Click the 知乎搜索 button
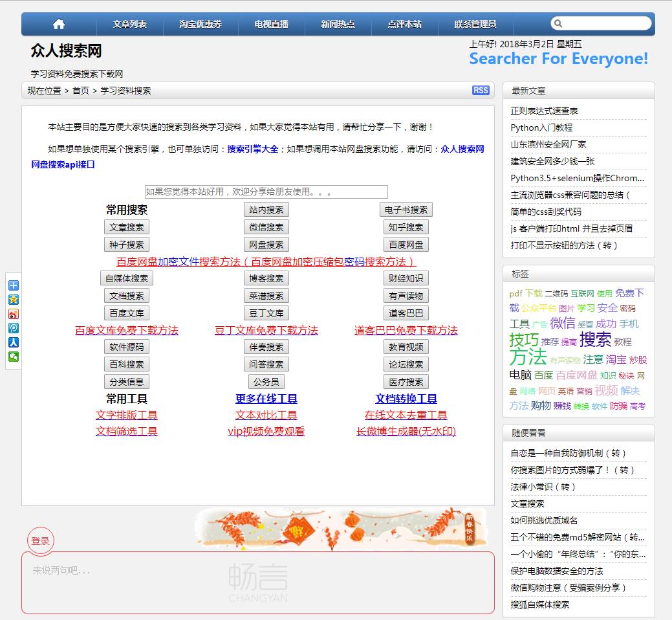Viewport: 672px width, 620px height. 406,227
